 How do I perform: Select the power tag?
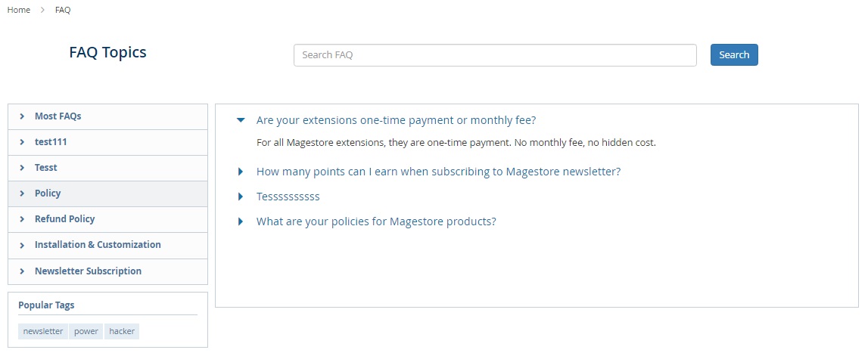pyautogui.click(x=86, y=331)
